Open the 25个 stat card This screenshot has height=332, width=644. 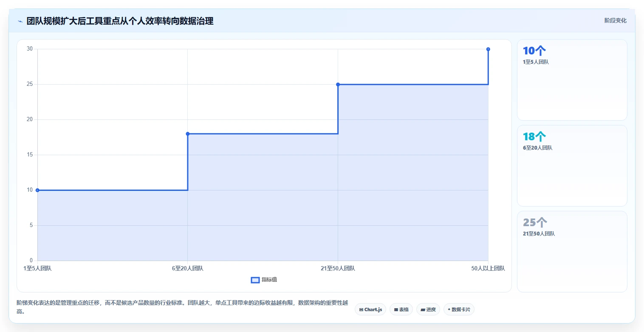point(572,252)
